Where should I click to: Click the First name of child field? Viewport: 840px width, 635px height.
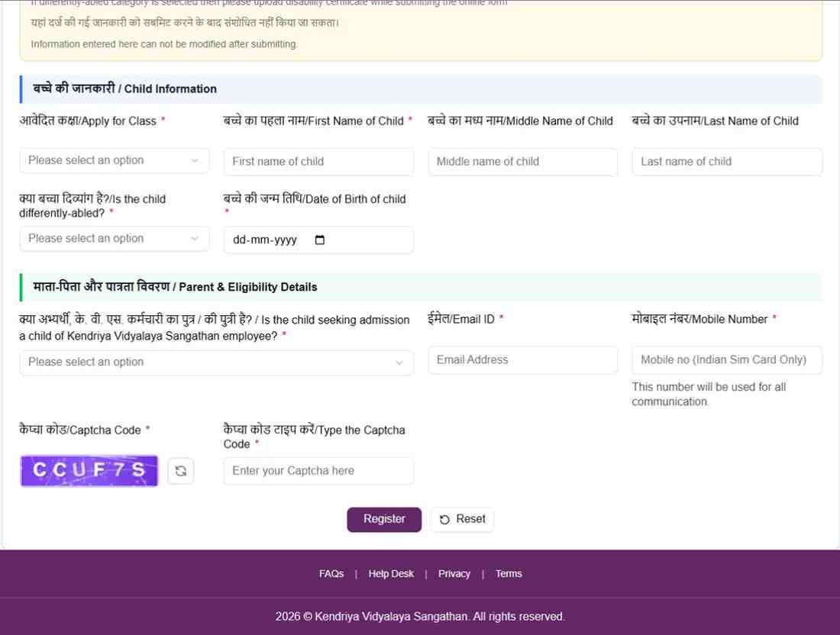coord(318,162)
